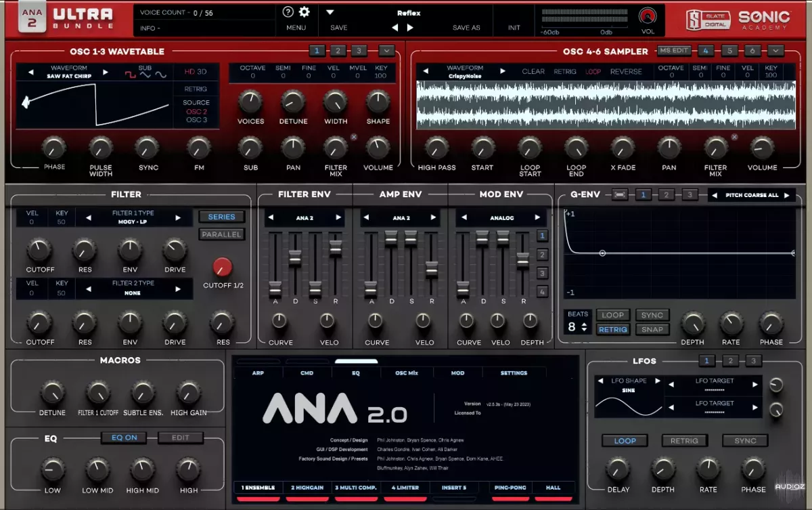Click the SAVE AS button
The image size is (812, 510).
466,28
